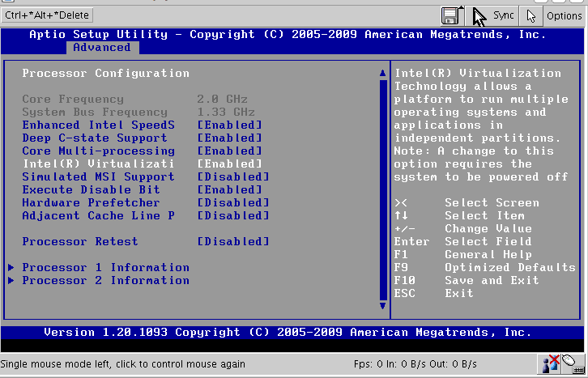588x378 pixels.
Task: Toggle the Processor Retest Disabled value
Action: [233, 242]
